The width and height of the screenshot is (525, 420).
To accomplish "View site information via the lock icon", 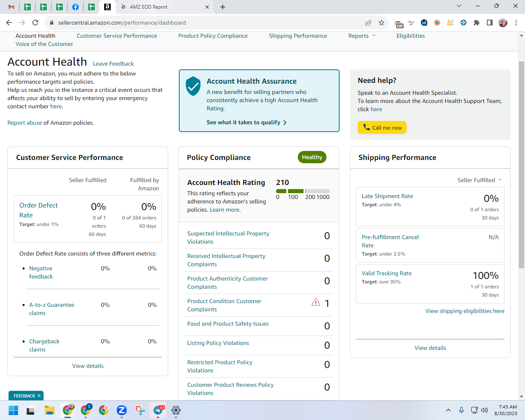I will point(51,23).
